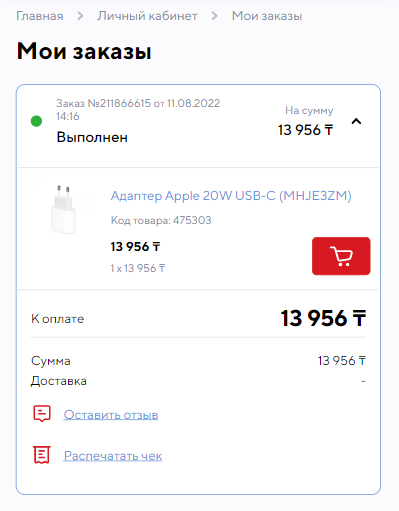The height and width of the screenshot is (511, 399).
Task: Click the review speech bubble icon
Action: (x=42, y=414)
